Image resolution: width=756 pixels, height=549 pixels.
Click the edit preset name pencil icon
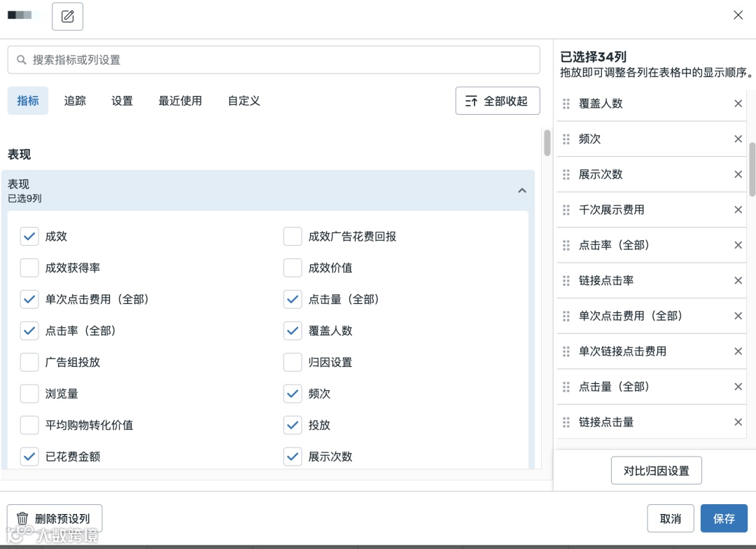(x=67, y=16)
